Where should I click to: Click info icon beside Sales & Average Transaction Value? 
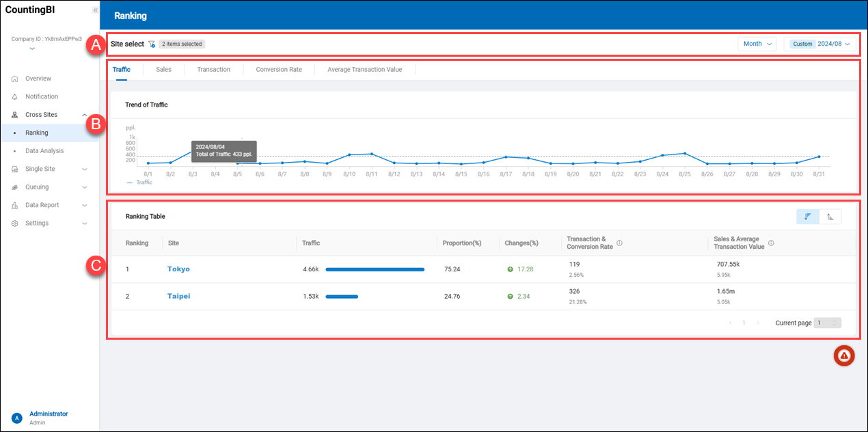pos(771,243)
